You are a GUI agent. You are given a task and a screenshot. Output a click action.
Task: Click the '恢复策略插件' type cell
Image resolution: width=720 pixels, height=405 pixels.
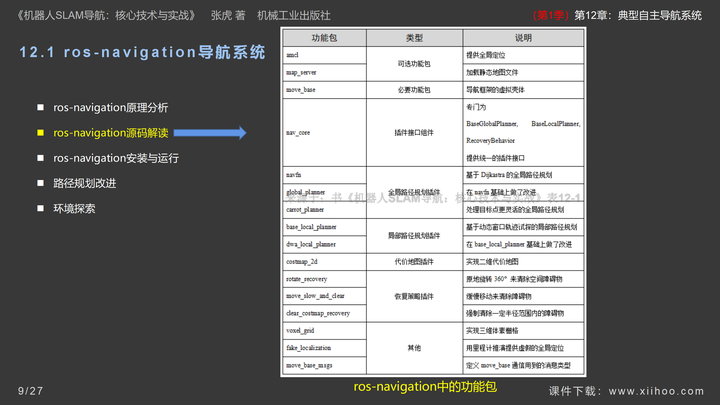tap(414, 296)
